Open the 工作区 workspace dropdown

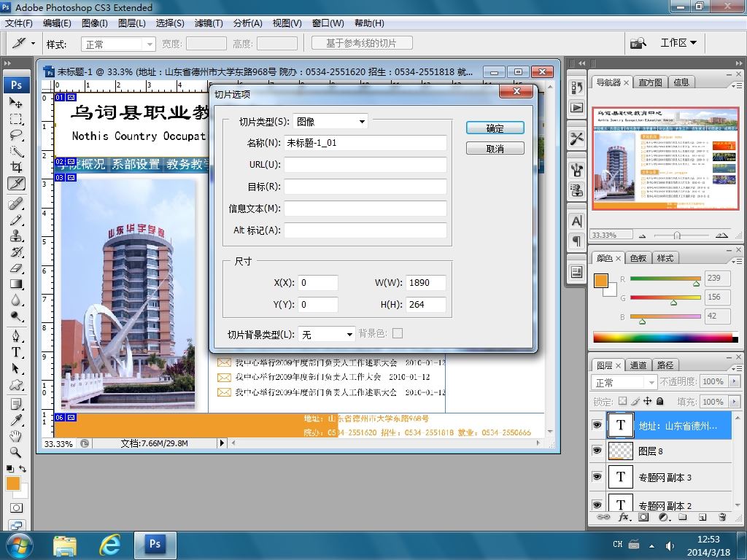678,43
